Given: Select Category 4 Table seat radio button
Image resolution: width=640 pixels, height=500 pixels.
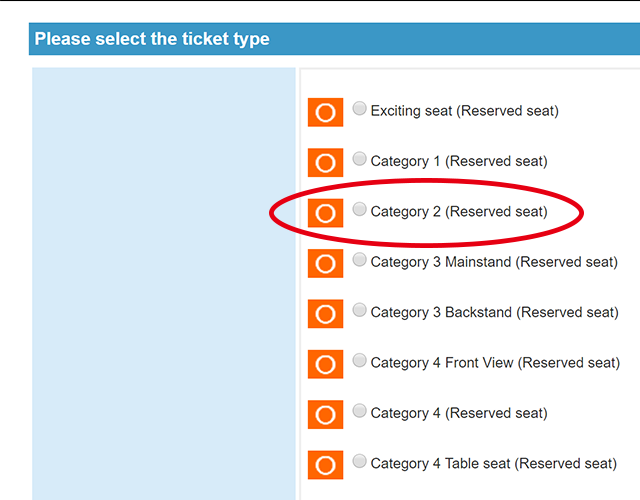Looking at the screenshot, I should tap(360, 461).
